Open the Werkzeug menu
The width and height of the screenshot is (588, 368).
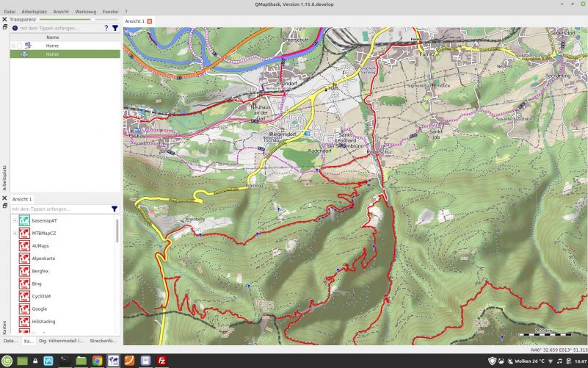(85, 12)
